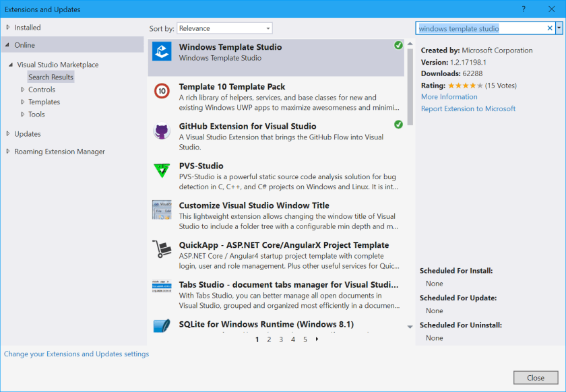Screen dimensions: 566x392
Task: Open the More Information link
Action: point(449,97)
